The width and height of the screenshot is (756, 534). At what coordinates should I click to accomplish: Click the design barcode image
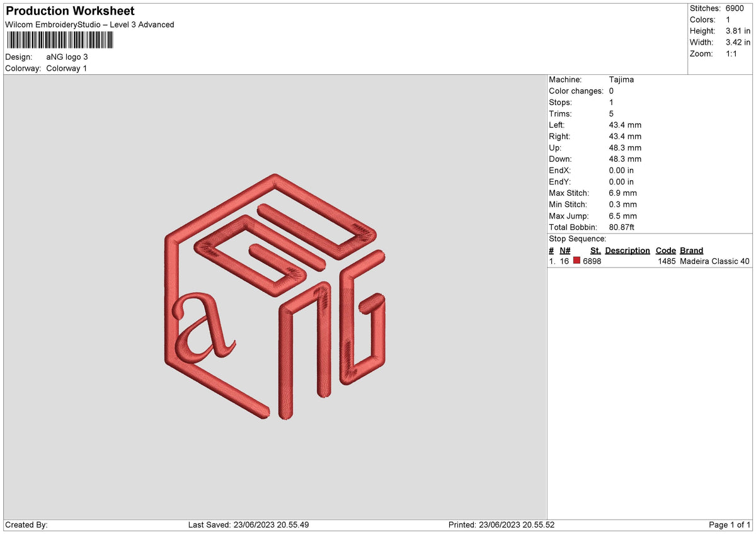tap(60, 40)
